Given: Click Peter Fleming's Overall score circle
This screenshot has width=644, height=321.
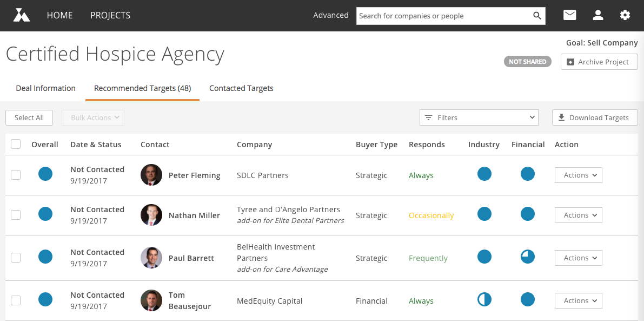Looking at the screenshot, I should pos(45,173).
